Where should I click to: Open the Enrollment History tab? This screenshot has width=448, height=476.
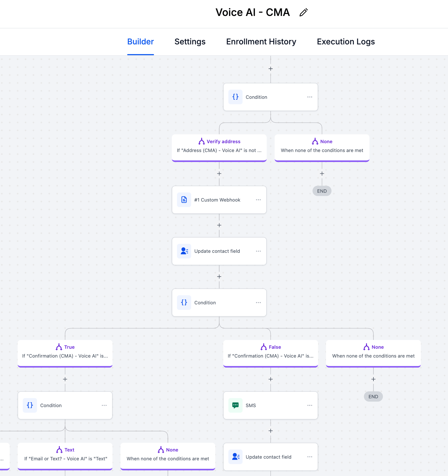pyautogui.click(x=261, y=42)
